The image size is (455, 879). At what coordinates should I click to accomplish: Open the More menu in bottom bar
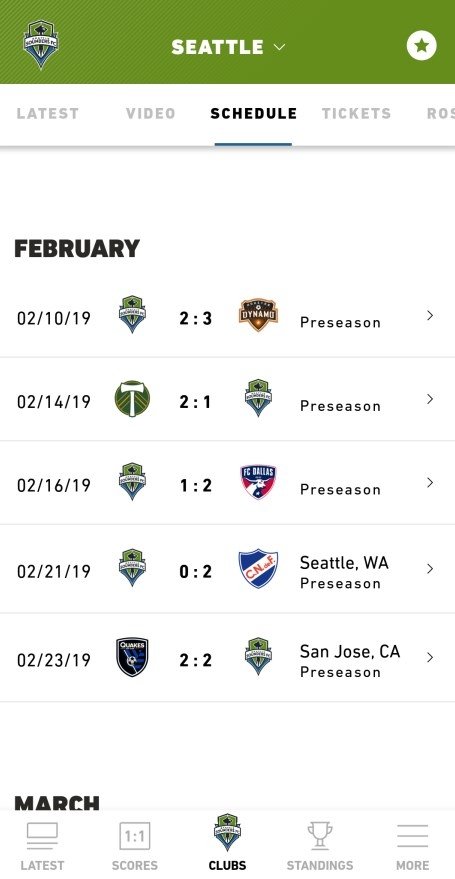[412, 846]
